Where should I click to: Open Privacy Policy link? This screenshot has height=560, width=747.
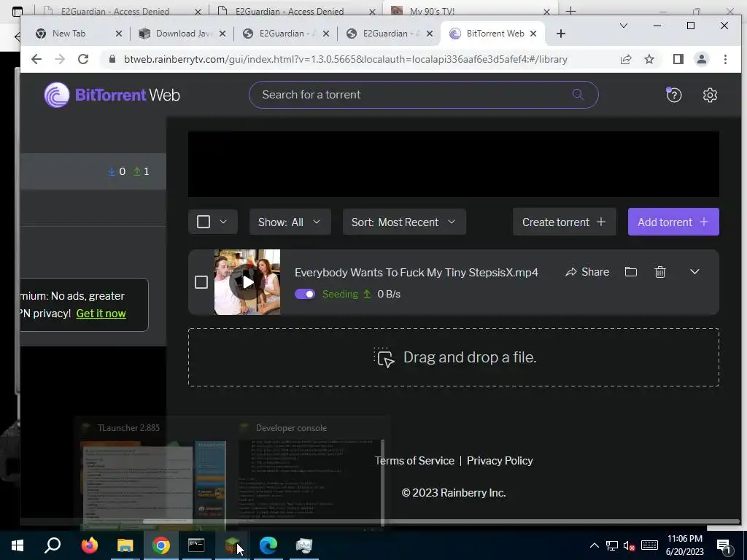pyautogui.click(x=500, y=461)
